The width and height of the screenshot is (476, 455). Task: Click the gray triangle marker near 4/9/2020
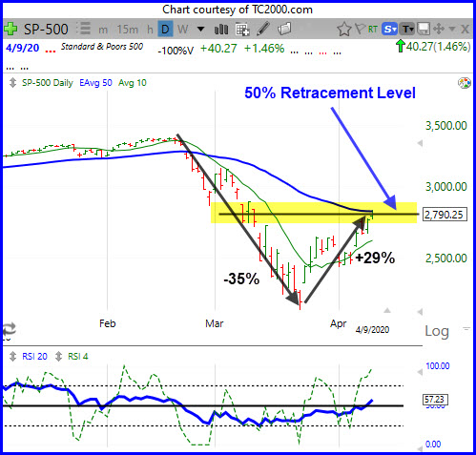pyautogui.click(x=387, y=310)
